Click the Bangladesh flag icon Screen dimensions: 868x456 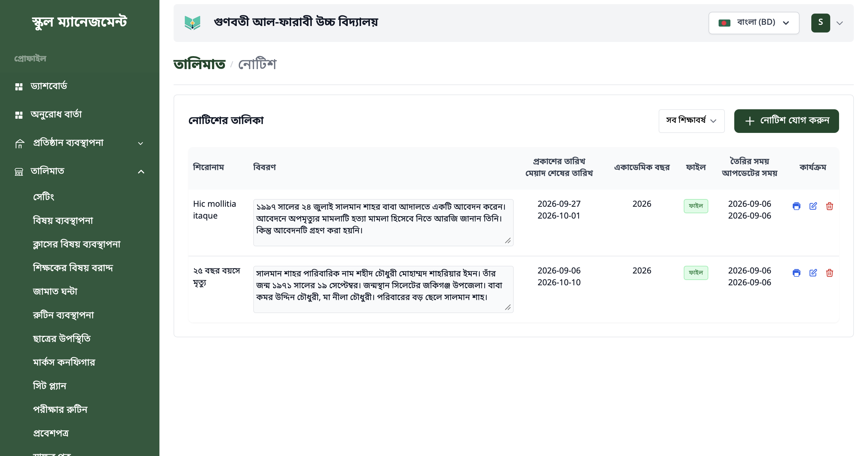point(724,23)
